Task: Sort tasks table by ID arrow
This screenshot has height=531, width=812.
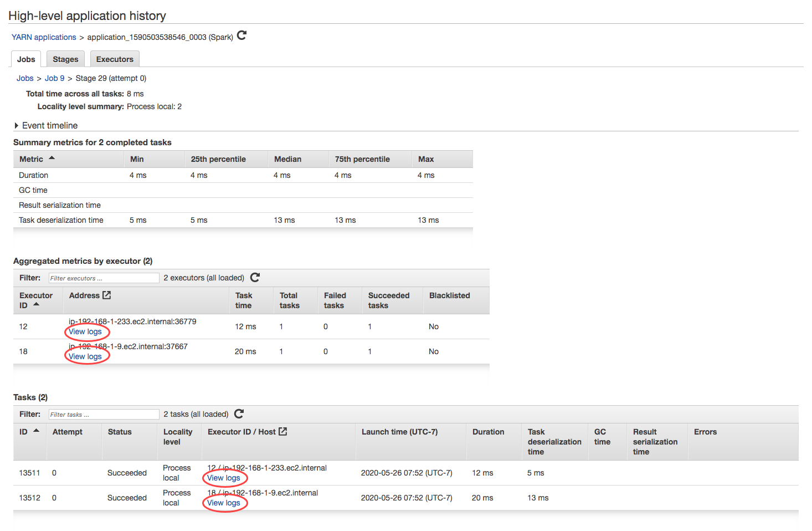Action: 37,431
